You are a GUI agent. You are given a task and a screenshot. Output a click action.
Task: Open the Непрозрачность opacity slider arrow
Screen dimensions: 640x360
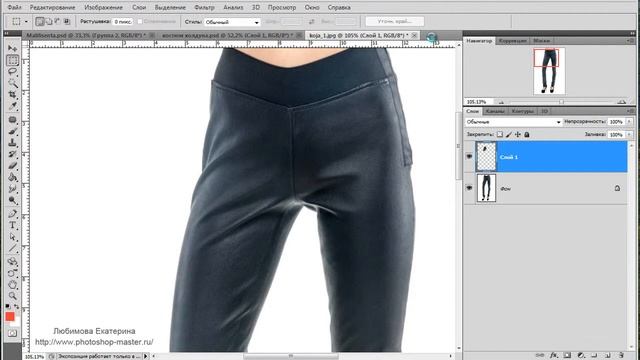[629, 122]
